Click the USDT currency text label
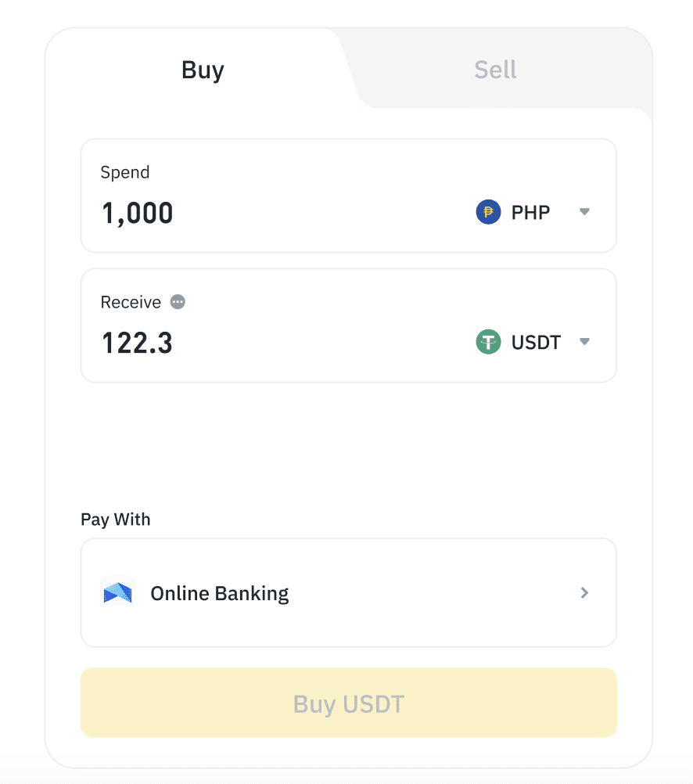Image resolution: width=693 pixels, height=784 pixels. click(x=536, y=343)
